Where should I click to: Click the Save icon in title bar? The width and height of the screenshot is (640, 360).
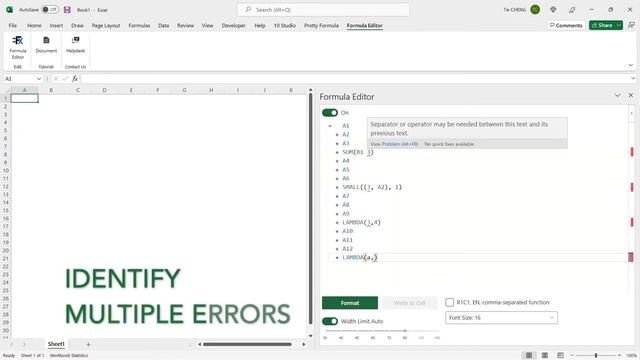[x=67, y=9]
